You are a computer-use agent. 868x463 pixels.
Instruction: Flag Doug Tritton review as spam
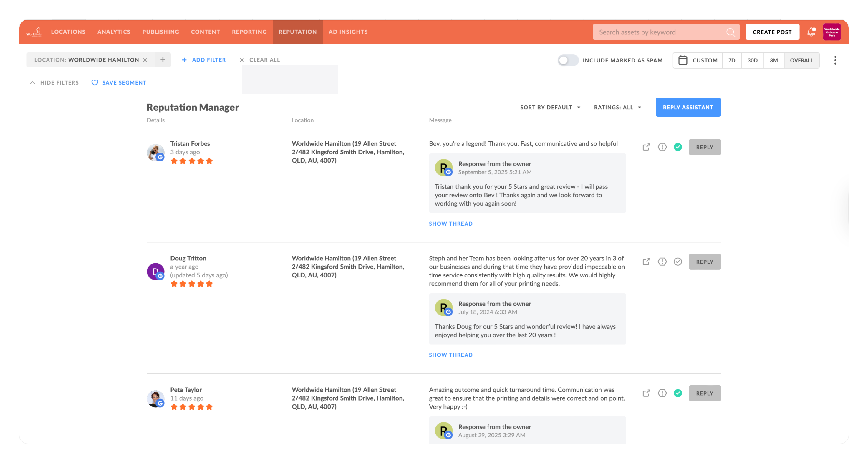pyautogui.click(x=662, y=262)
